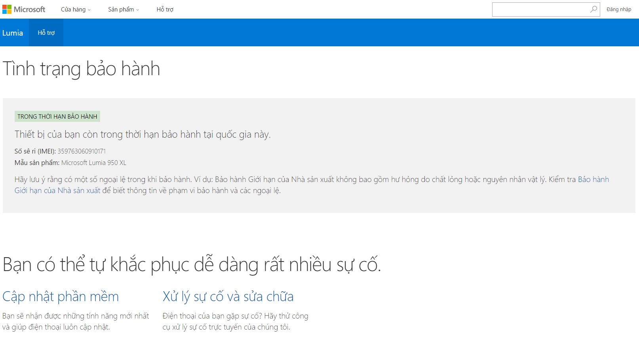This screenshot has height=364, width=639.
Task: Open Hỗ trợ in top navigation
Action: 165,9
